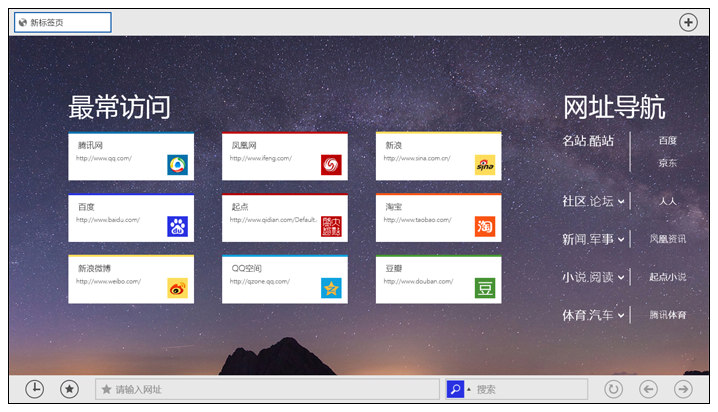Click the http://www.weibo.com/ URL text
This screenshot has width=718, height=412.
[109, 282]
